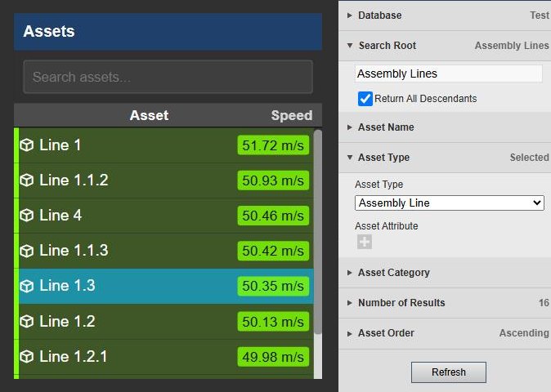The image size is (551, 392).
Task: Click the Assembly Lines search root field
Action: tap(448, 73)
